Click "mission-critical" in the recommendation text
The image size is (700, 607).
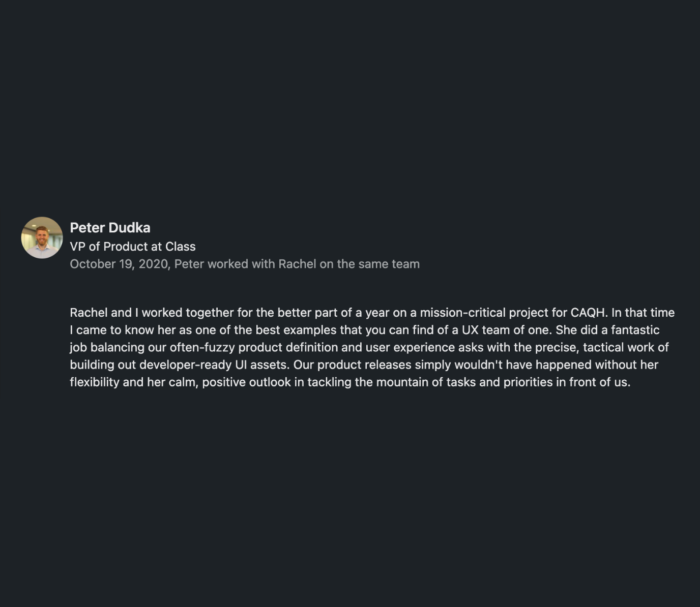[462, 313]
